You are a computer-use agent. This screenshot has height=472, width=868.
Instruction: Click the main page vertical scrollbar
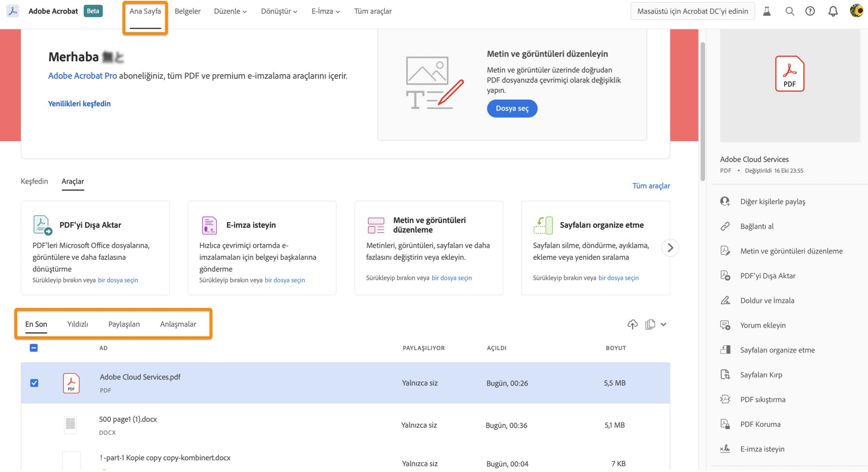tap(703, 112)
